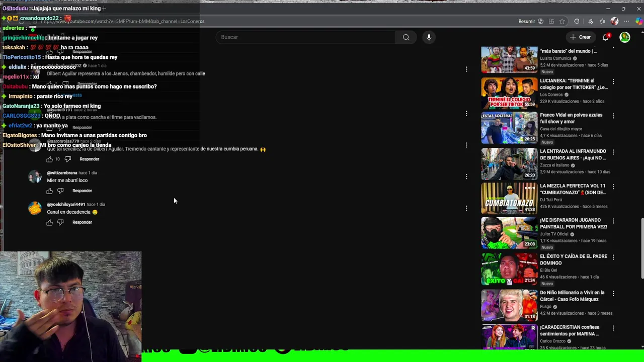Screen dimensions: 644x362
Task: Add page to favorites with the star icon
Action: point(562,21)
